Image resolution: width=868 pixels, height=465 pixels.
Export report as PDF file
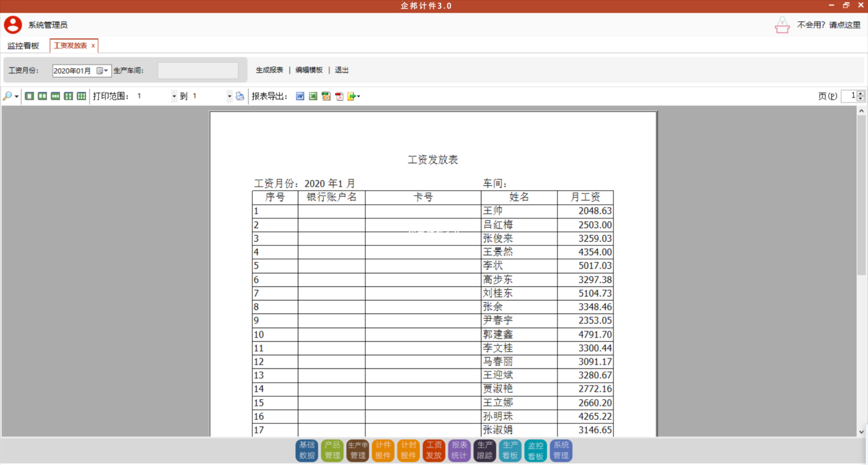(339, 97)
